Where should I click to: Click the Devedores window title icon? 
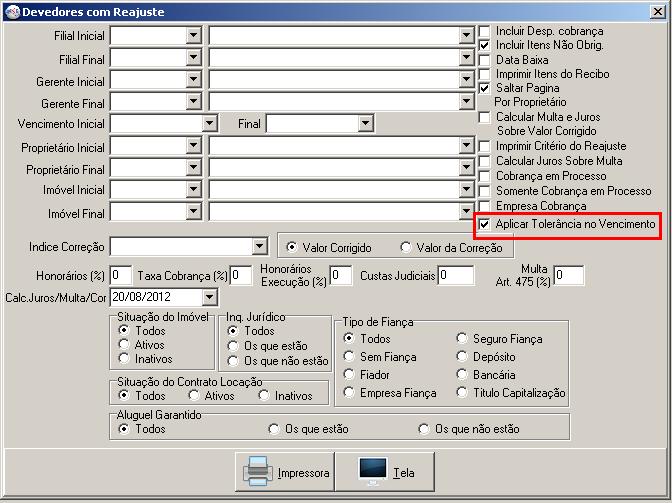11,12
